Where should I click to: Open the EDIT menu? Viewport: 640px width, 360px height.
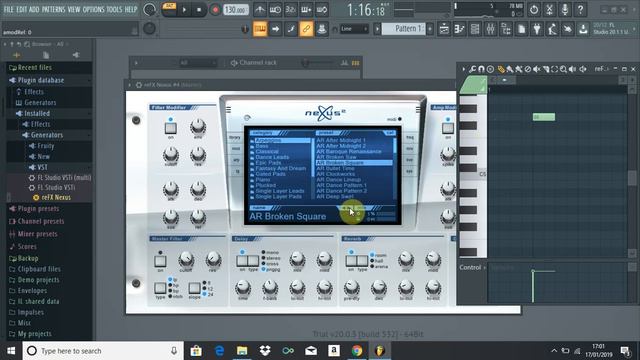click(21, 9)
